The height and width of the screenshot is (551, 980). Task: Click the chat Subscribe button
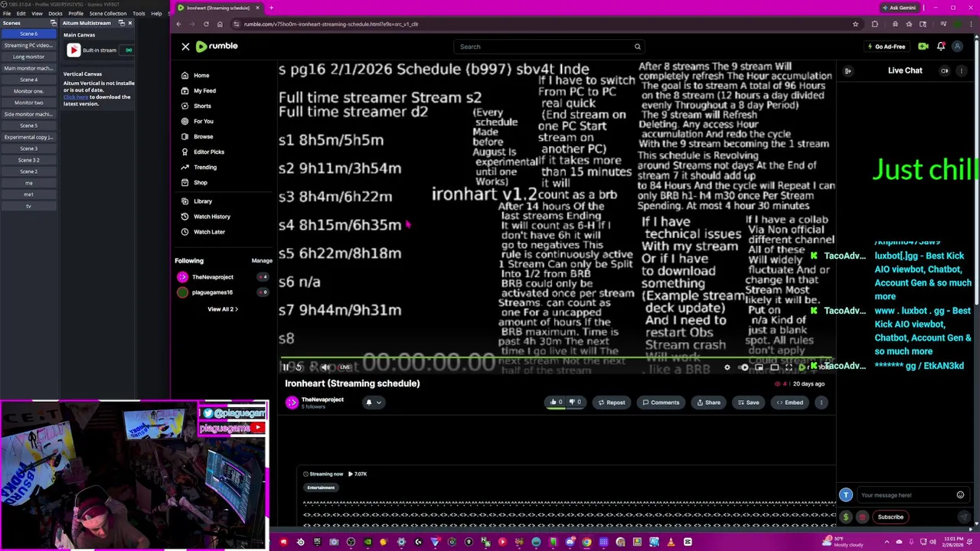[890, 517]
